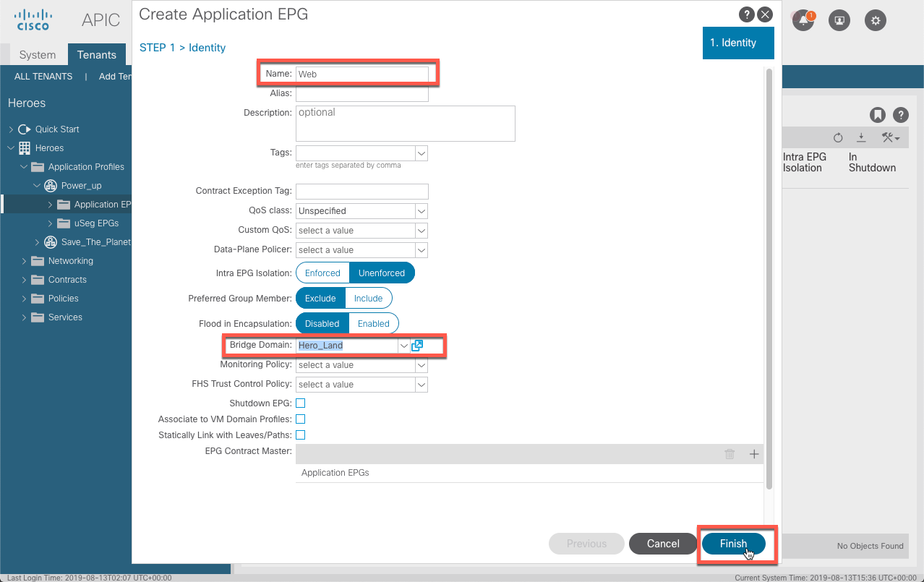Open Bridge Domain in new window icon
The image size is (924, 582).
[416, 345]
